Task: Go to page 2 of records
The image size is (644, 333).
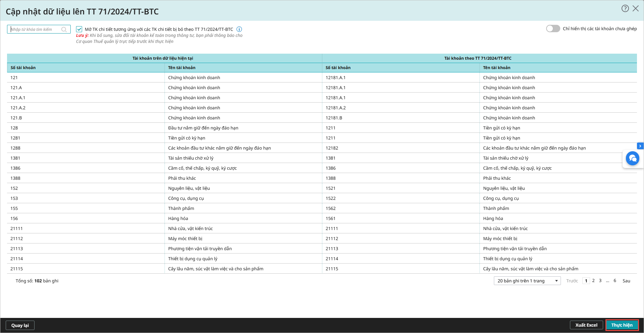Action: [593, 281]
